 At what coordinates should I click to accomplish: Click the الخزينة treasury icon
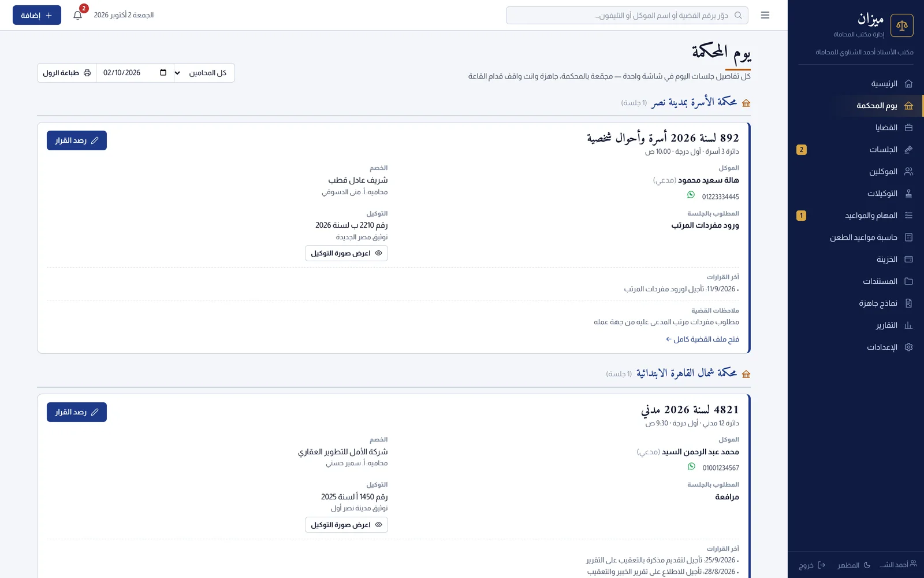908,260
